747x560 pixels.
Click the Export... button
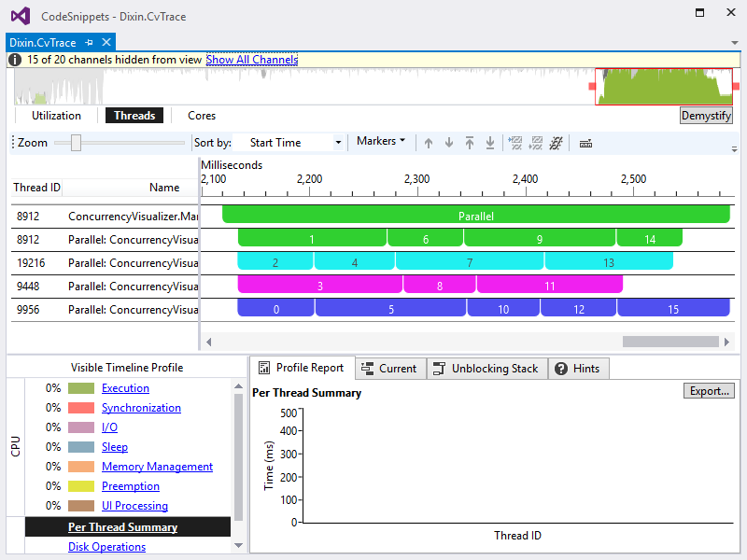tap(709, 391)
